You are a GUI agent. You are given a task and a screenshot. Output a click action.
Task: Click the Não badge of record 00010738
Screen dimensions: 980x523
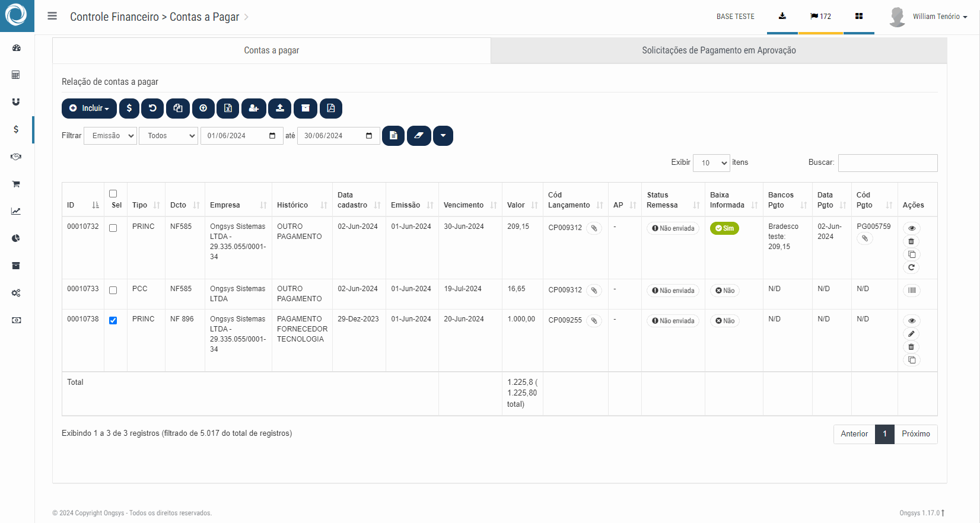pyautogui.click(x=724, y=321)
